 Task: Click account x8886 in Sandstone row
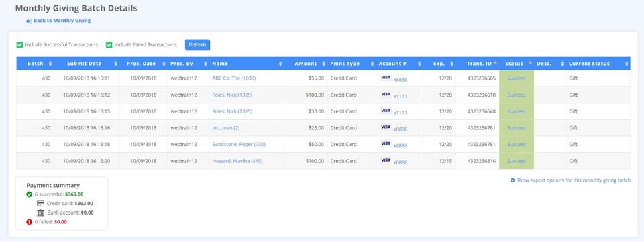click(x=400, y=145)
